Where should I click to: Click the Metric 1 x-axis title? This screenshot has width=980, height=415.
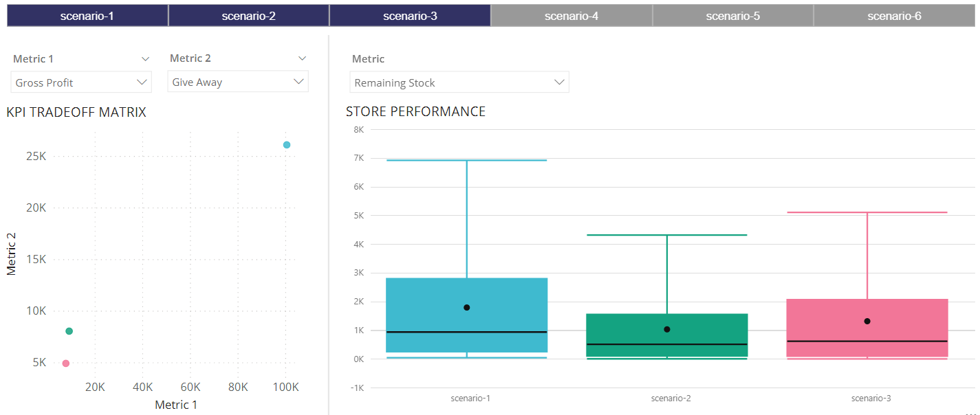(x=176, y=405)
